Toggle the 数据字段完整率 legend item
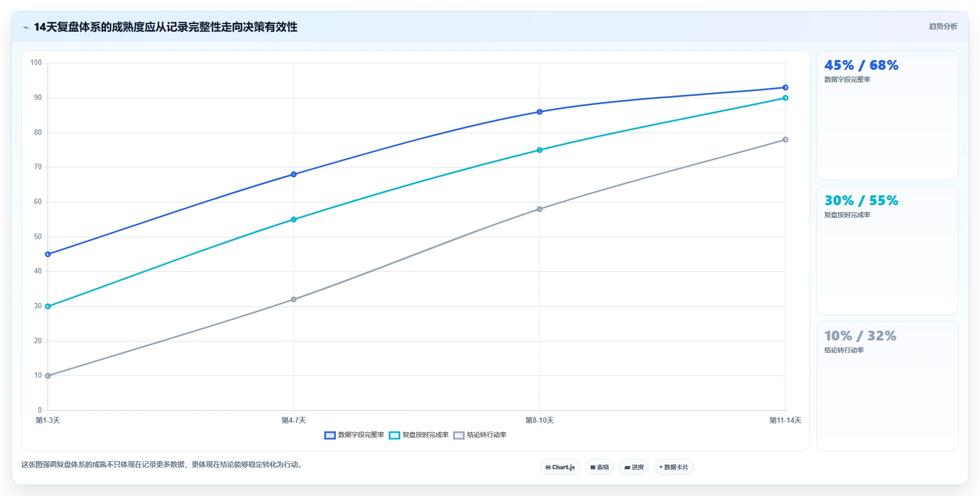This screenshot has height=496, width=980. (x=354, y=435)
